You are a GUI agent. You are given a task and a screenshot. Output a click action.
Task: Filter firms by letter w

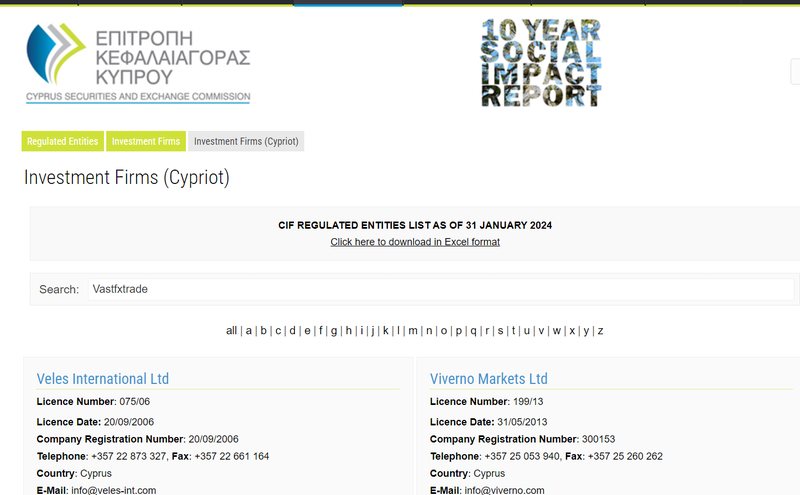[x=557, y=331]
